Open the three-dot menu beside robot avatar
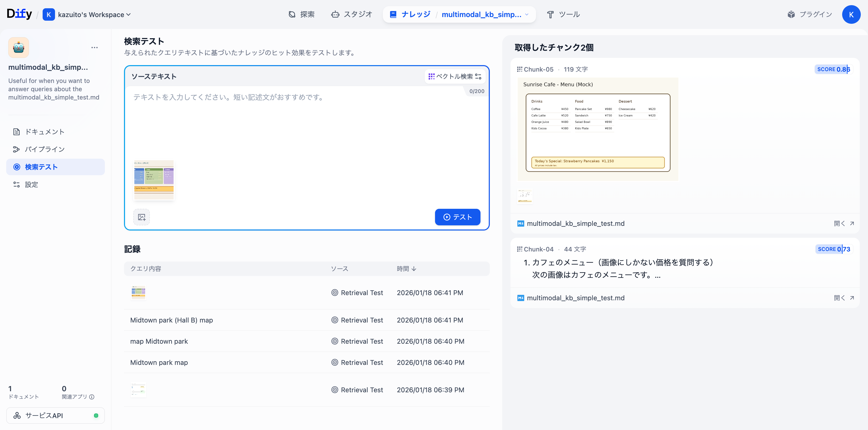The width and height of the screenshot is (868, 430). point(94,48)
